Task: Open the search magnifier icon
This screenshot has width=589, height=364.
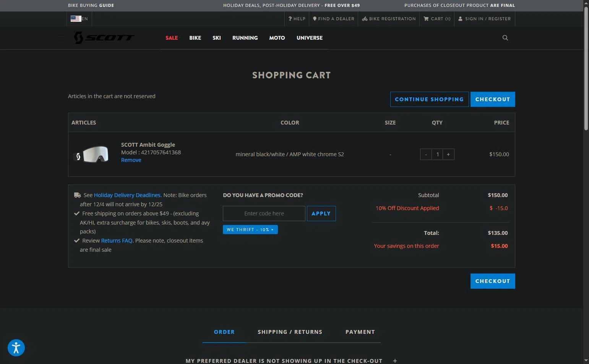Action: (505, 38)
